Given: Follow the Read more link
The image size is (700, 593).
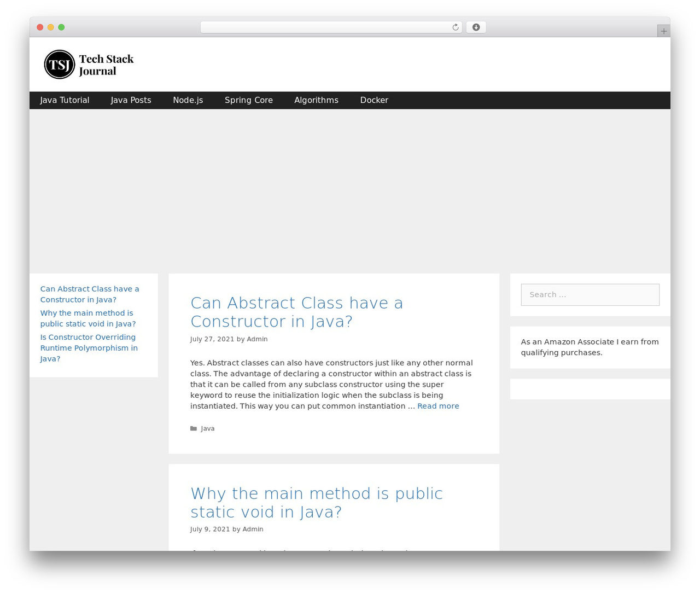Looking at the screenshot, I should 438,406.
